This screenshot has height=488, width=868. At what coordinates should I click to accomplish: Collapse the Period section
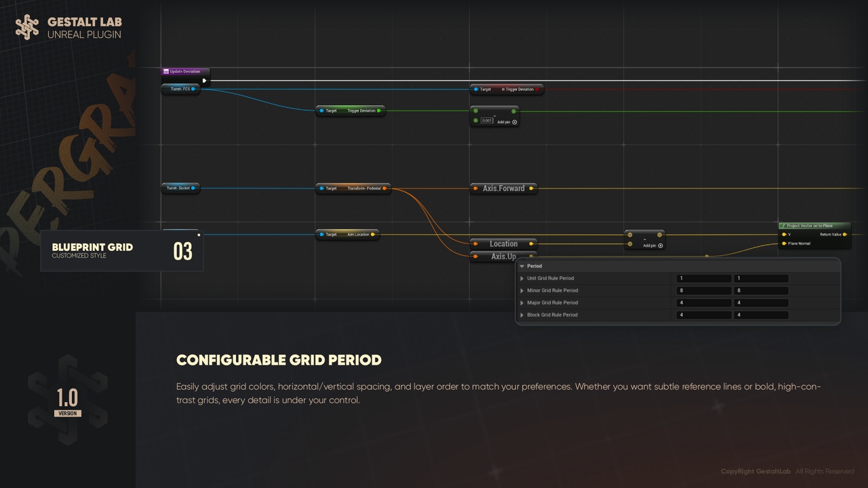point(522,266)
